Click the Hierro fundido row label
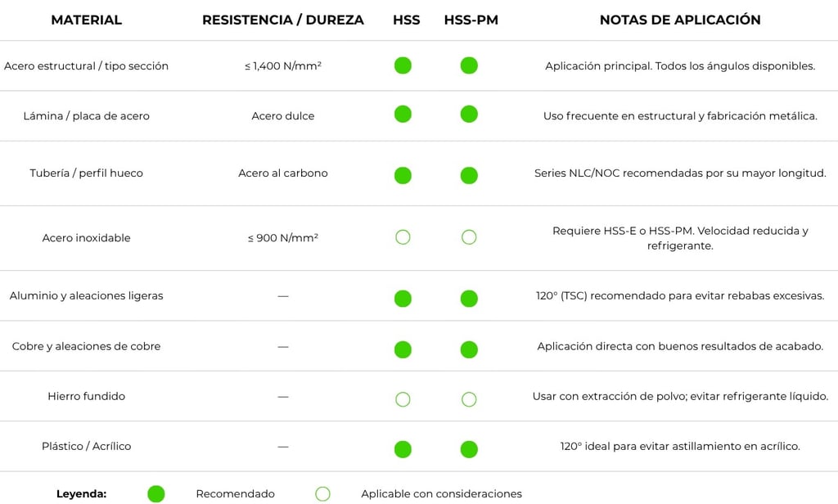 pos(86,396)
